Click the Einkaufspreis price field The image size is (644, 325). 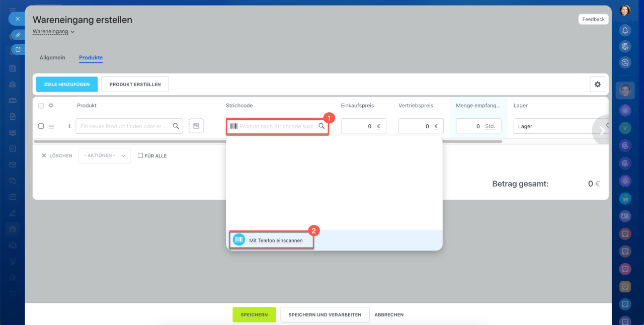click(x=364, y=126)
